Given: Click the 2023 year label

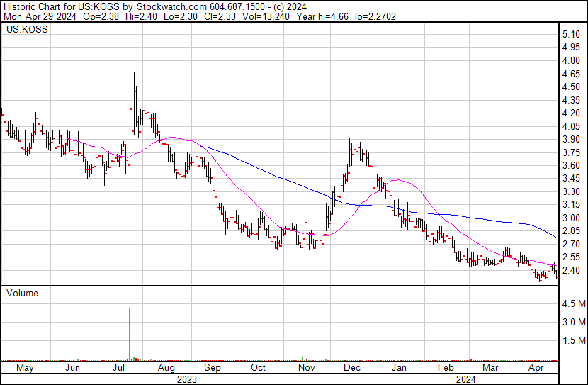Looking at the screenshot, I should click(186, 379).
